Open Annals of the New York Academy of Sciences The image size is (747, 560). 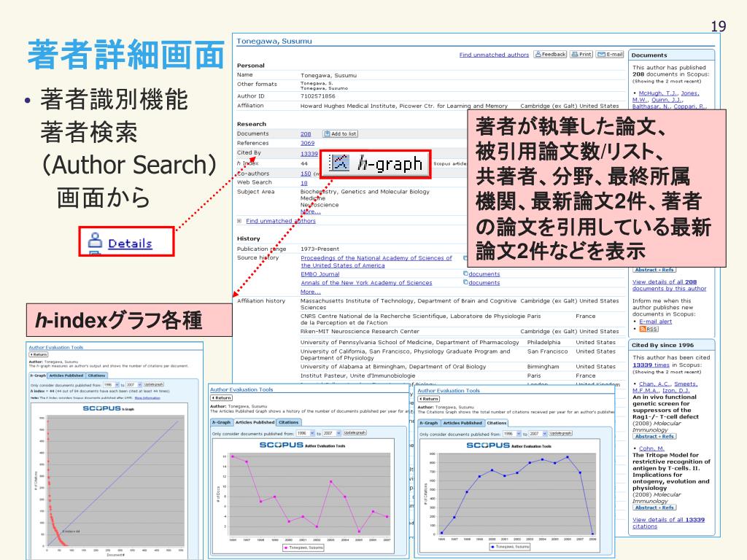click(366, 283)
